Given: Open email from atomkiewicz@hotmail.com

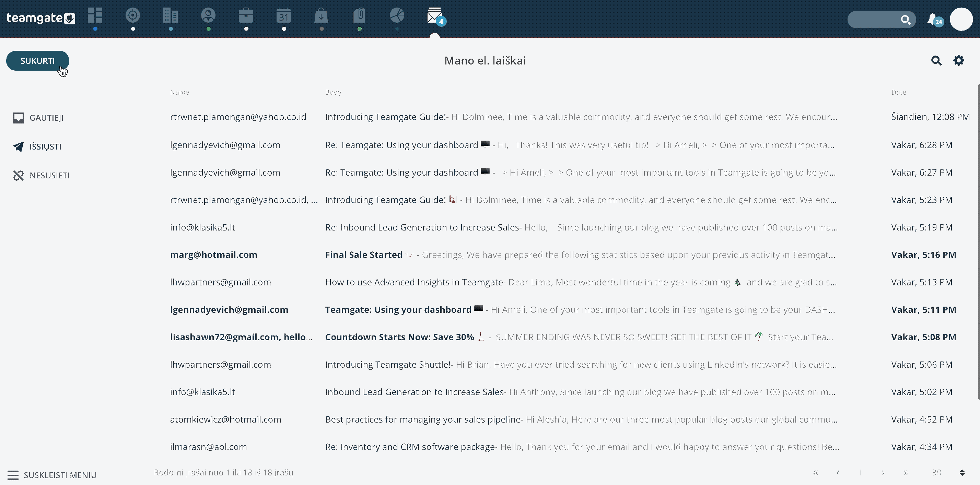Looking at the screenshot, I should click(563, 419).
